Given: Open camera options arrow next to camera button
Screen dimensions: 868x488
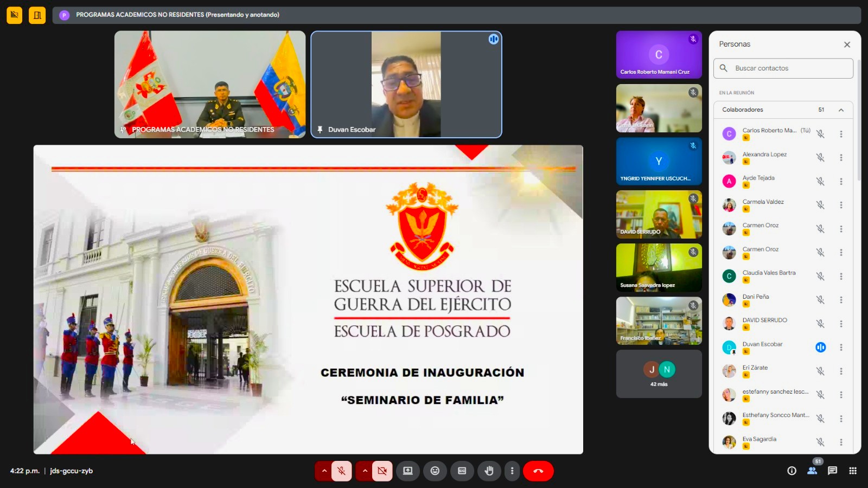Looking at the screenshot, I should point(365,471).
